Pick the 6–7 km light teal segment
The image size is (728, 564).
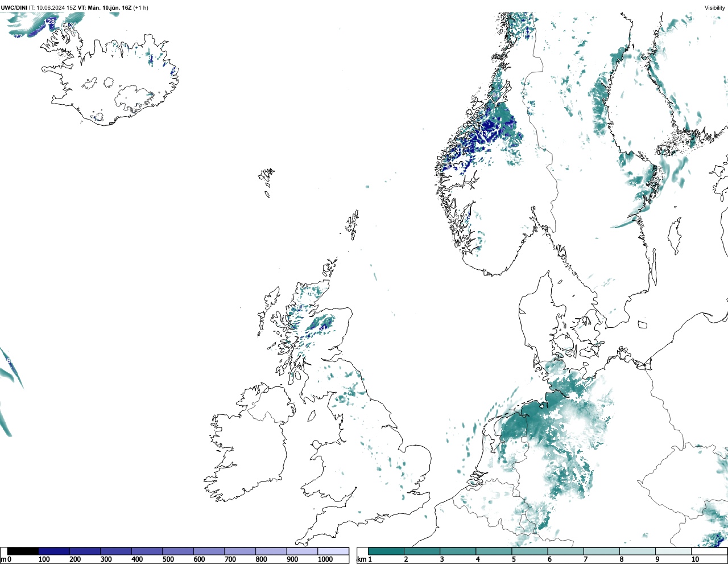click(565, 551)
